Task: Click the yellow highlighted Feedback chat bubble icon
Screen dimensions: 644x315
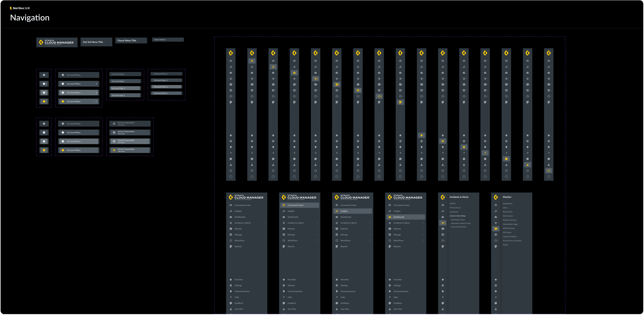Action: [x=506, y=159]
